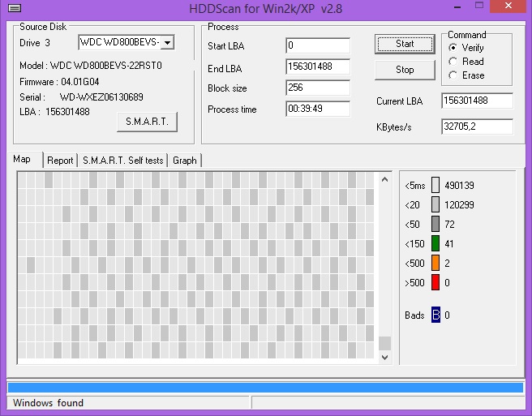This screenshot has width=532, height=416.
Task: Switch to the Graph tab
Action: [x=185, y=161]
